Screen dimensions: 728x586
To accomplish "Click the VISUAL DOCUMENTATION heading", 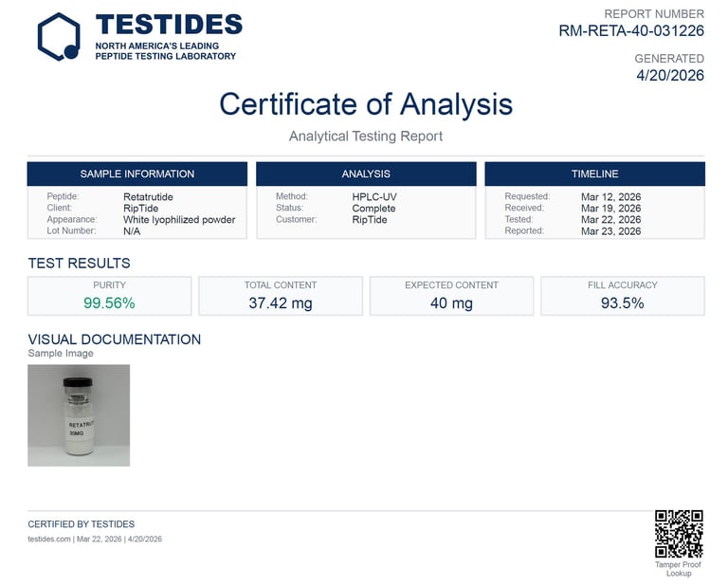I will pyautogui.click(x=114, y=339).
